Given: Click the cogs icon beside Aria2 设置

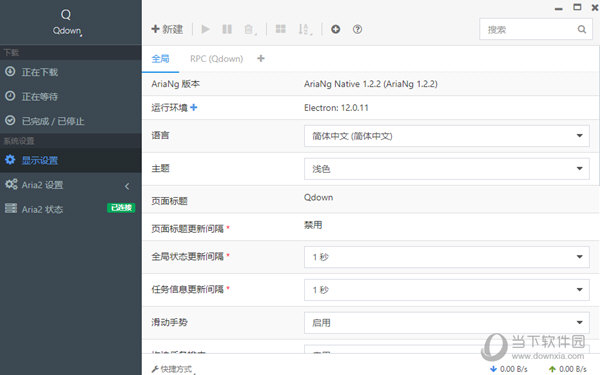Looking at the screenshot, I should 11,184.
